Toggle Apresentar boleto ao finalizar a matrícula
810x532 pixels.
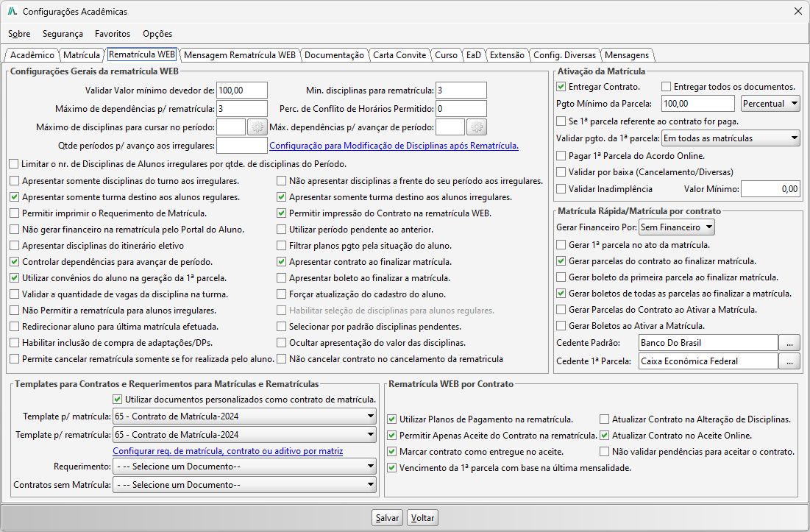click(282, 278)
